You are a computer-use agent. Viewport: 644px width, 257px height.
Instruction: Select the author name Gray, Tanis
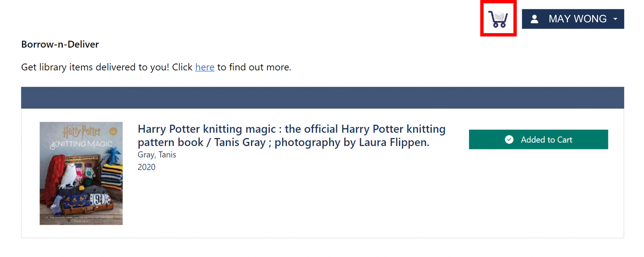pos(157,155)
